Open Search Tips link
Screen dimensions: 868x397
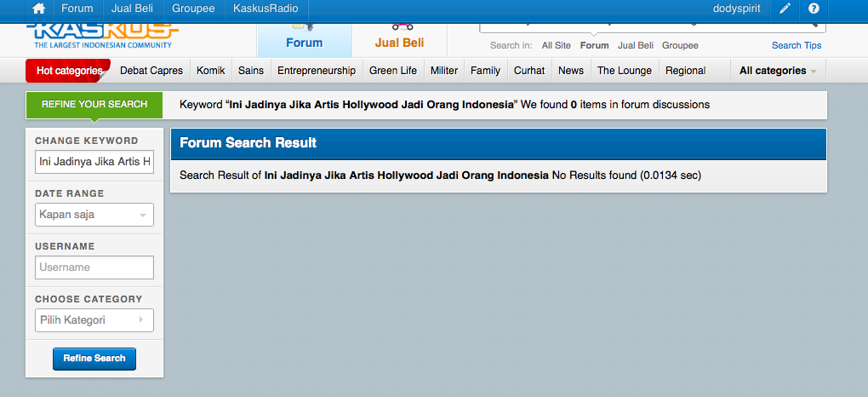coord(797,45)
